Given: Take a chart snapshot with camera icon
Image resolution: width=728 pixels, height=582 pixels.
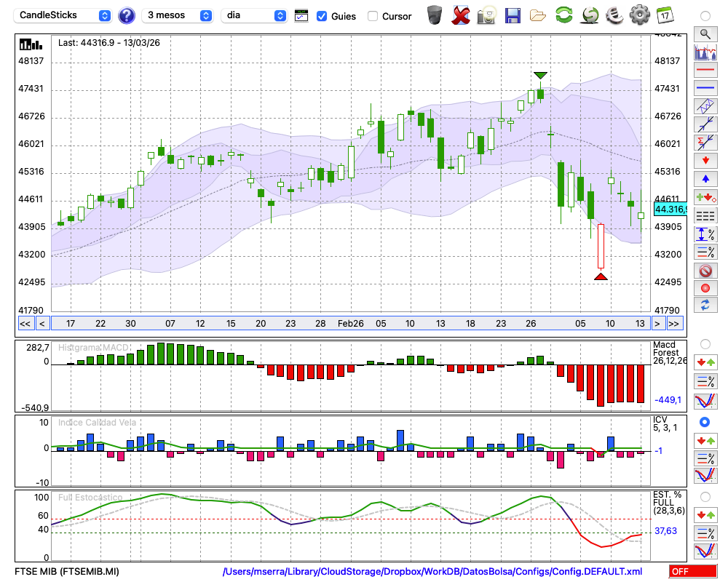Looking at the screenshot, I should pyautogui.click(x=486, y=15).
